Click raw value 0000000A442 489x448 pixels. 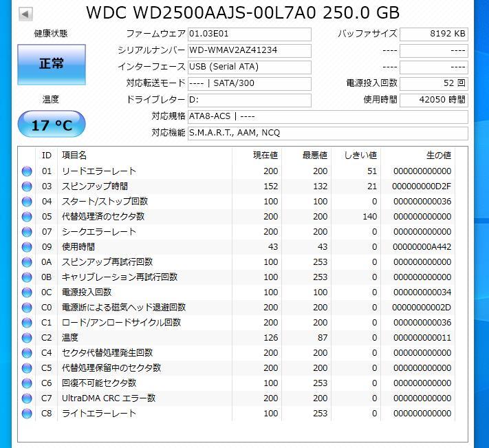pos(422,247)
